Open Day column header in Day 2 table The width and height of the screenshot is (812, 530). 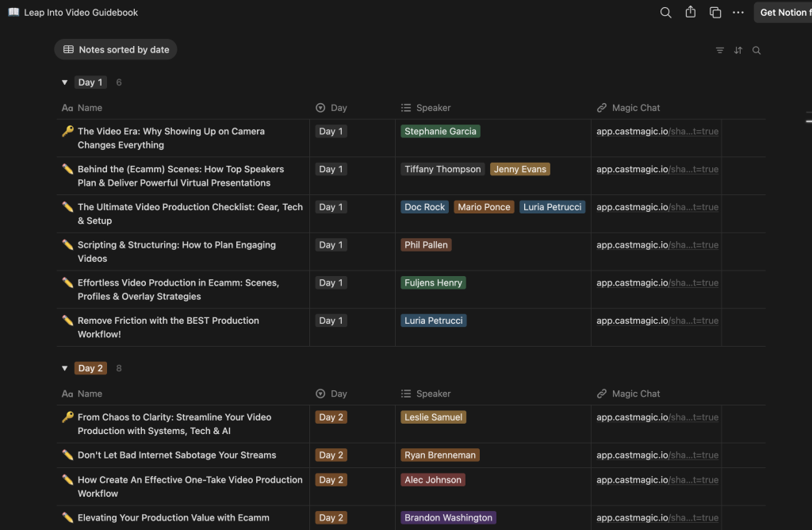[x=331, y=394]
